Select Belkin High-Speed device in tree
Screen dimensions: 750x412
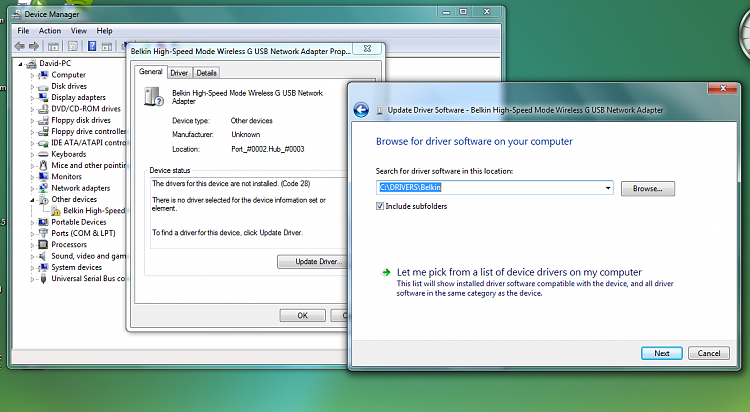[94, 211]
